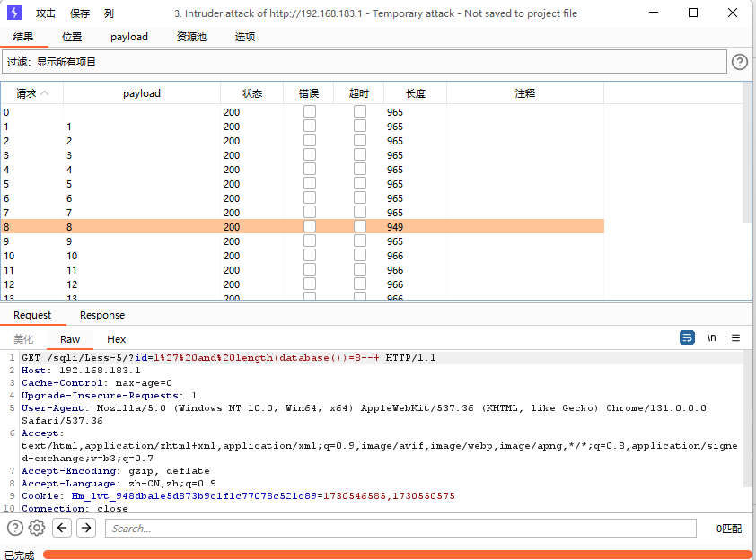Viewport: 756px width, 560px height.
Task: Close the Intruder attack window
Action: point(733,13)
